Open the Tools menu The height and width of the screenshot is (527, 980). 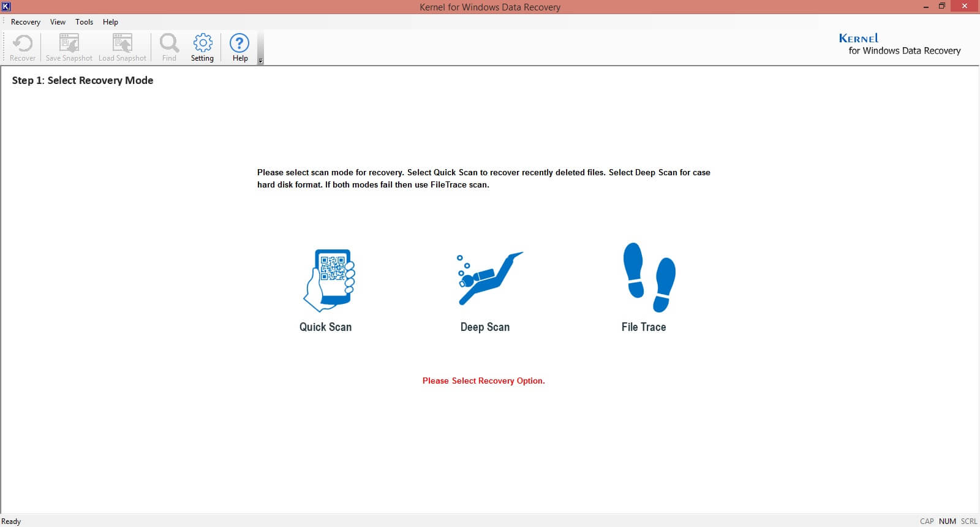pyautogui.click(x=85, y=22)
